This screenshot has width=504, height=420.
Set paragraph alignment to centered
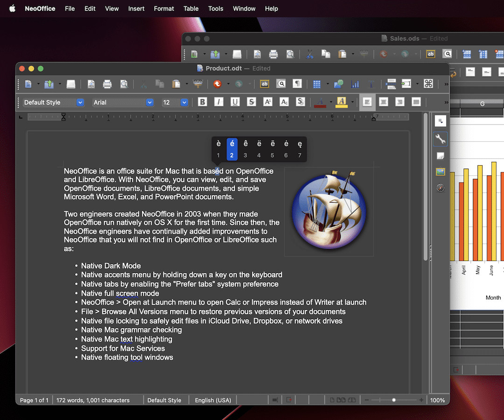[x=384, y=102]
